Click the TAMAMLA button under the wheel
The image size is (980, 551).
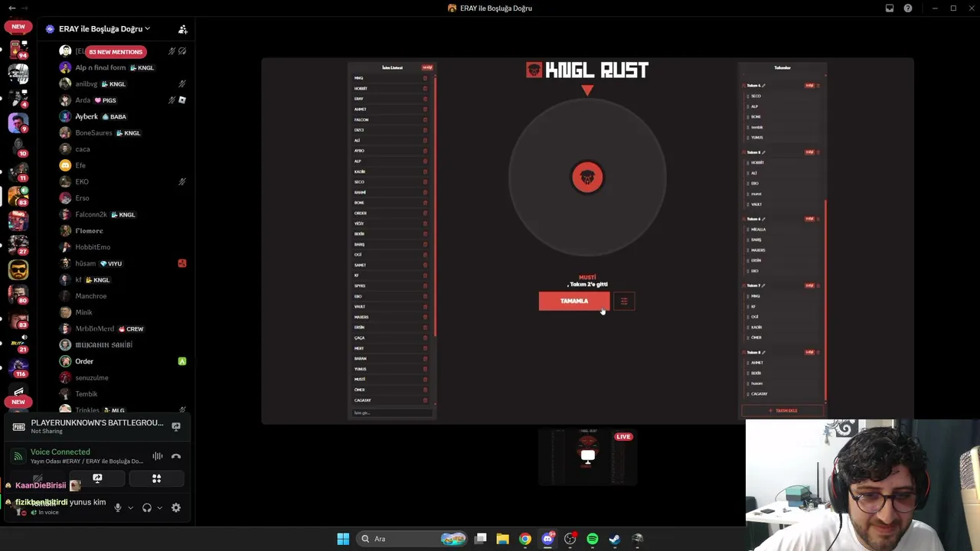tap(574, 301)
